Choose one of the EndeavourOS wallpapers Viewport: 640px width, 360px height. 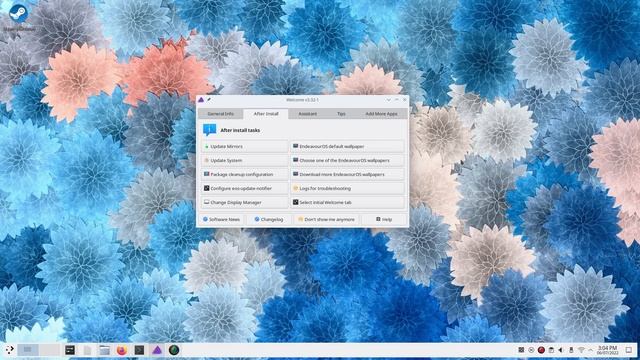coord(347,160)
